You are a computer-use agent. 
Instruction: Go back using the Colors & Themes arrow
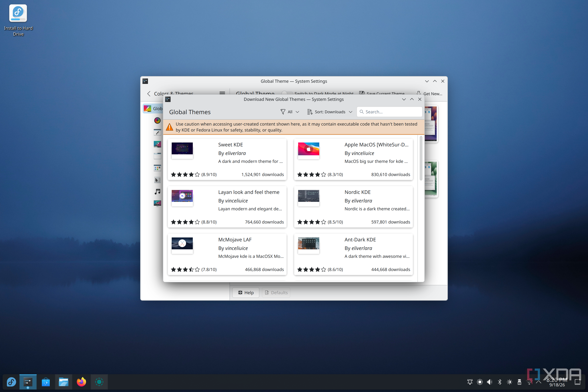(x=149, y=93)
